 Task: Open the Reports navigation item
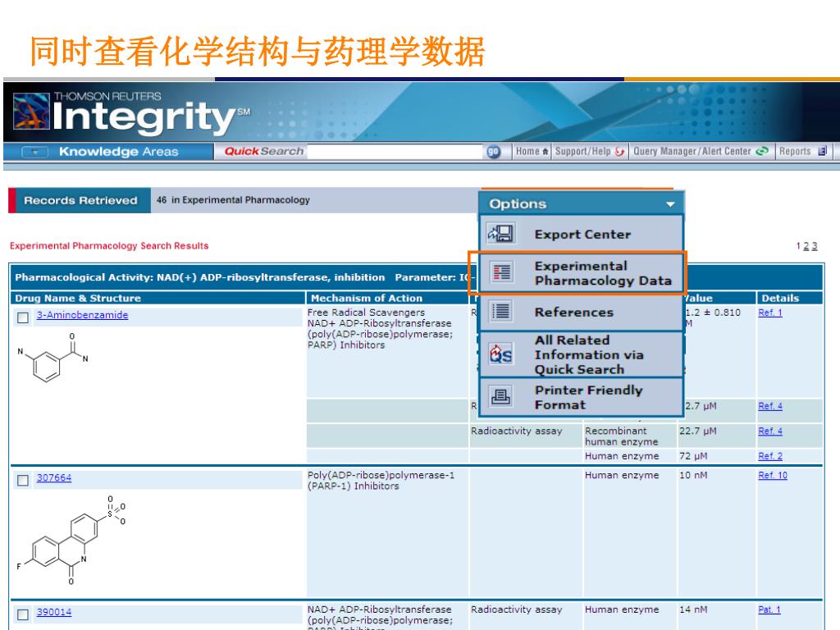(802, 152)
